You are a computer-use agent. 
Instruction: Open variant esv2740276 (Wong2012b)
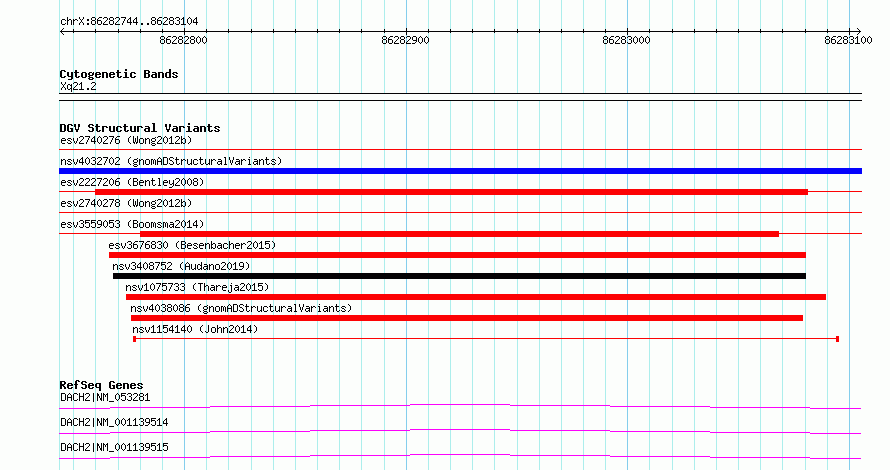(x=126, y=140)
